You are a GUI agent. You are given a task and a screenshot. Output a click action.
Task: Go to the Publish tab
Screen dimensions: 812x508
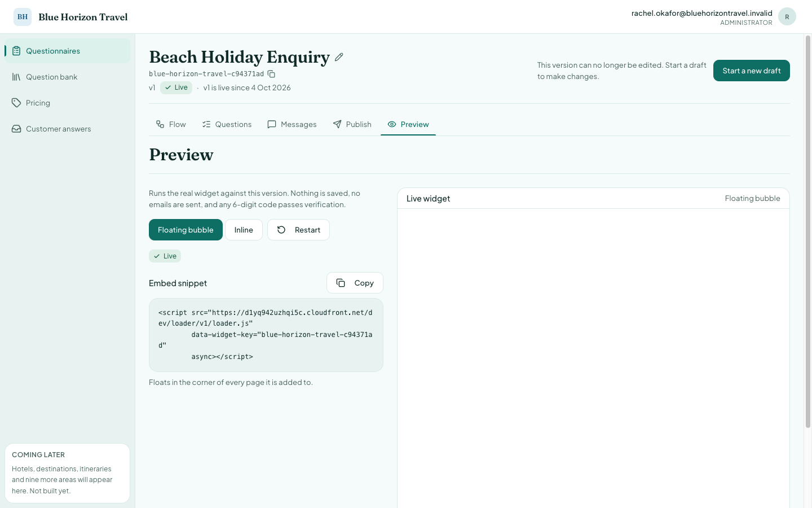pos(352,124)
